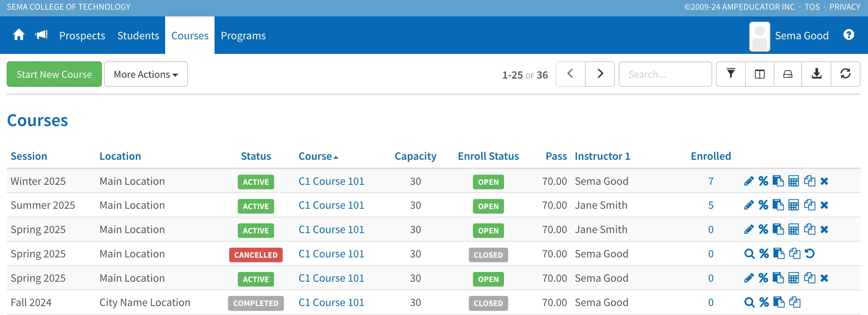Go to the Home icon
868x315 pixels.
[x=19, y=35]
